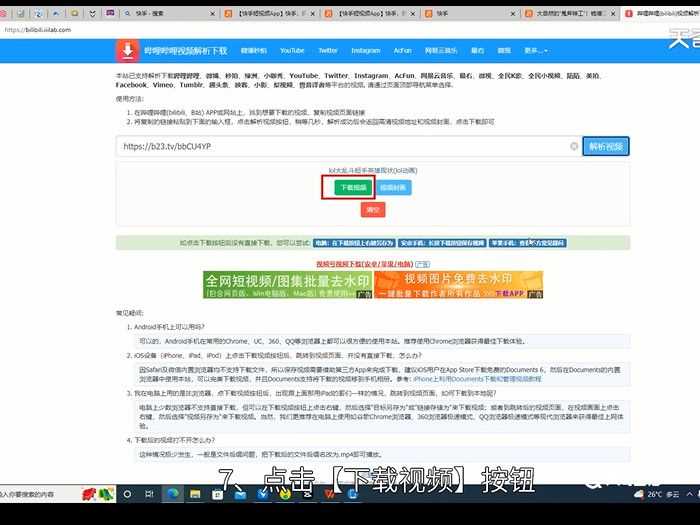Open the green 全网短视频/图集批量去水印 ad banner
Screen dimensions: 700x525
288,285
